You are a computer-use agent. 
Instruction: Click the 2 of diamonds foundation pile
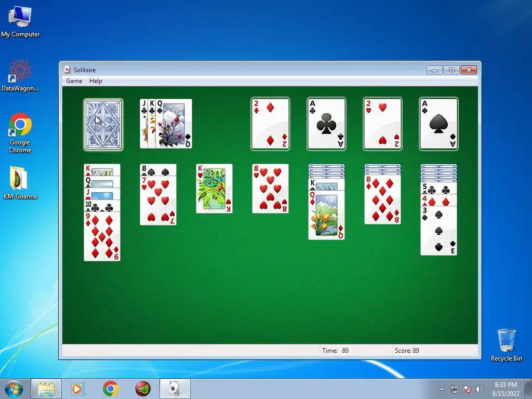pyautogui.click(x=270, y=124)
